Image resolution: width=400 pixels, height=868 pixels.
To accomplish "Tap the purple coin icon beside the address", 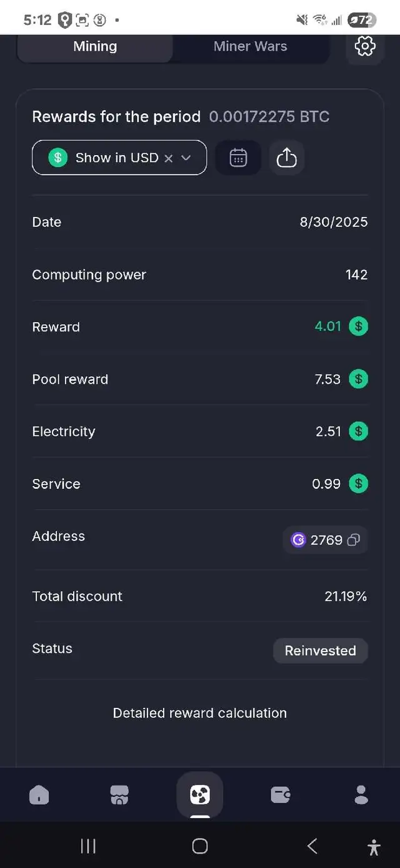I will pyautogui.click(x=299, y=540).
